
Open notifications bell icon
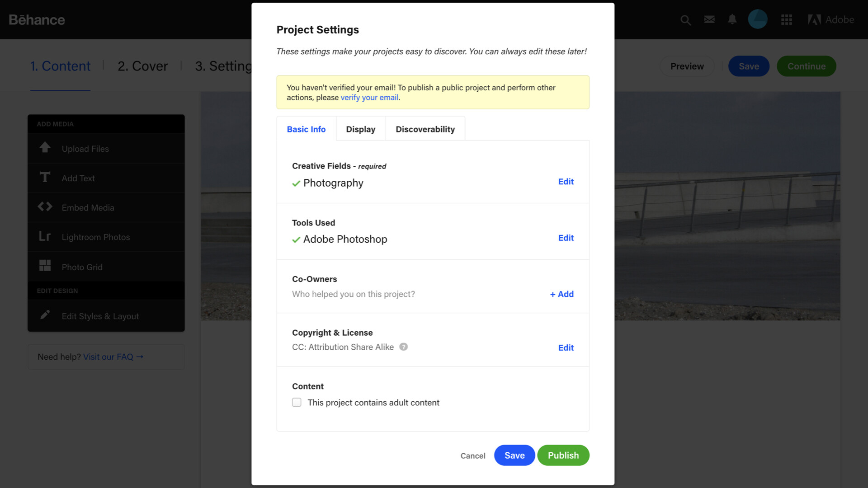732,19
